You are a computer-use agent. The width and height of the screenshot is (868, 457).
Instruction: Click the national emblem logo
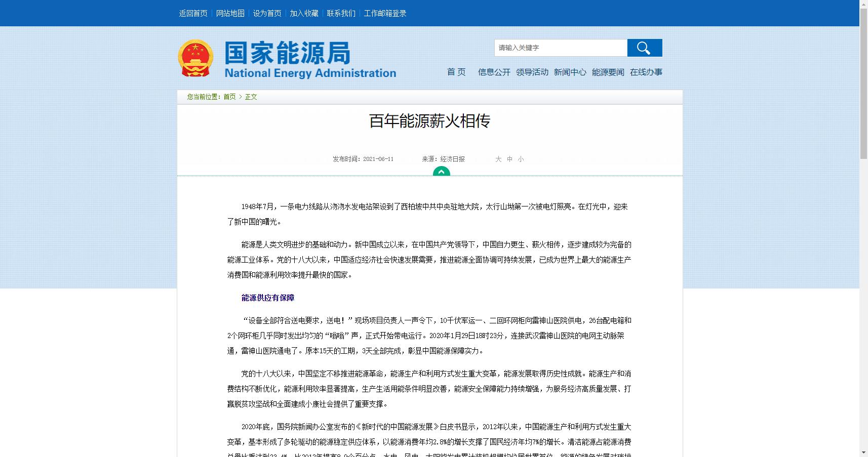[x=195, y=58]
